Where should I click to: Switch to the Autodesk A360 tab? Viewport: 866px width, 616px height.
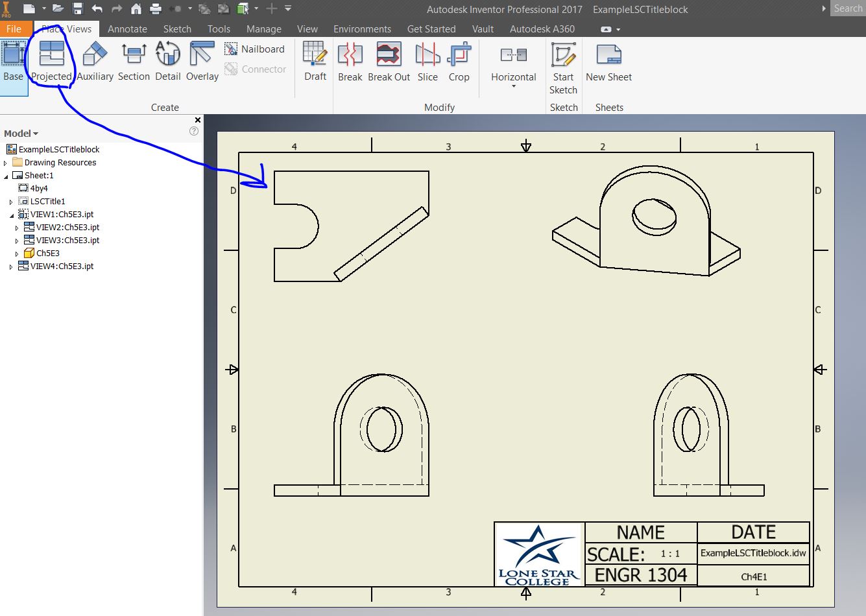pyautogui.click(x=542, y=29)
